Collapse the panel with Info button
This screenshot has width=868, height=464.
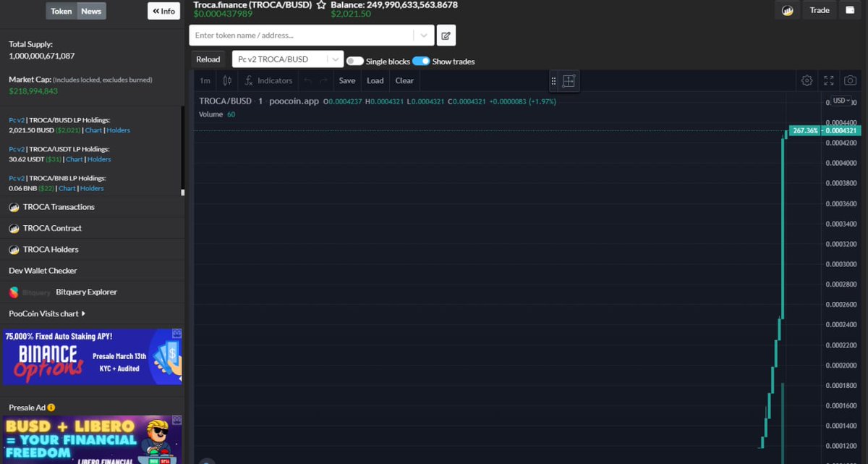click(163, 11)
